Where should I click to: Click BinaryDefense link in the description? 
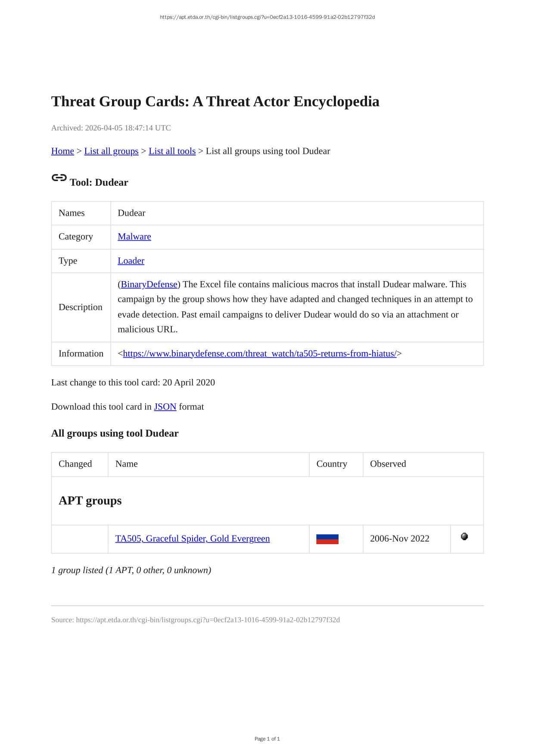point(149,285)
